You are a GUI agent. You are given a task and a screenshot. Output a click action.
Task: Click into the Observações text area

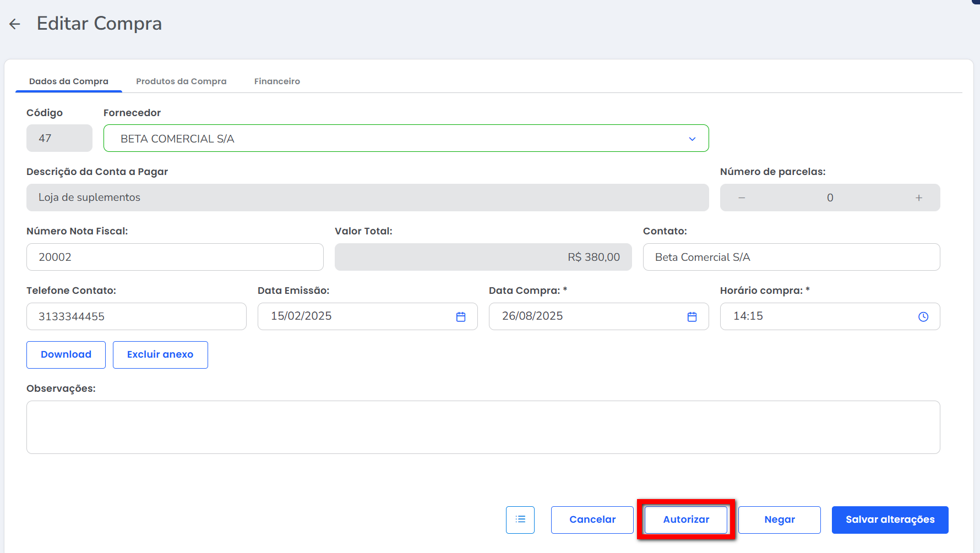coord(483,427)
